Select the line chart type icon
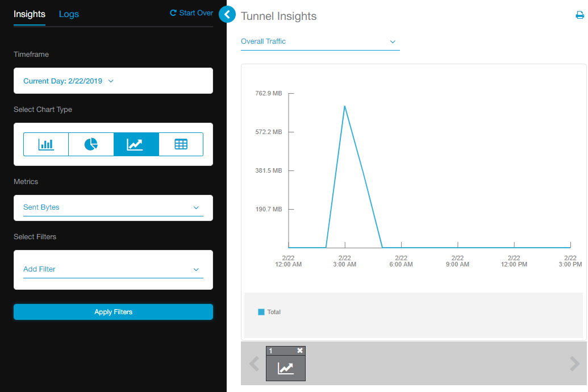This screenshot has width=588, height=392. pyautogui.click(x=136, y=144)
